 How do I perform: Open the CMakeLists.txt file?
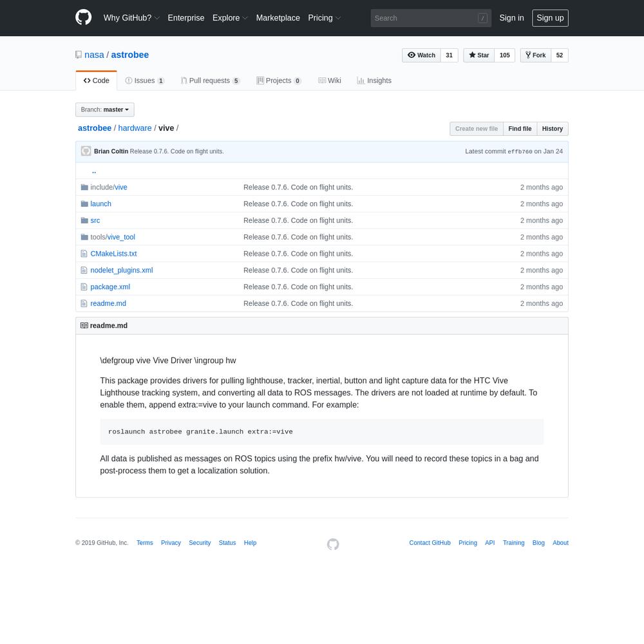[113, 254]
